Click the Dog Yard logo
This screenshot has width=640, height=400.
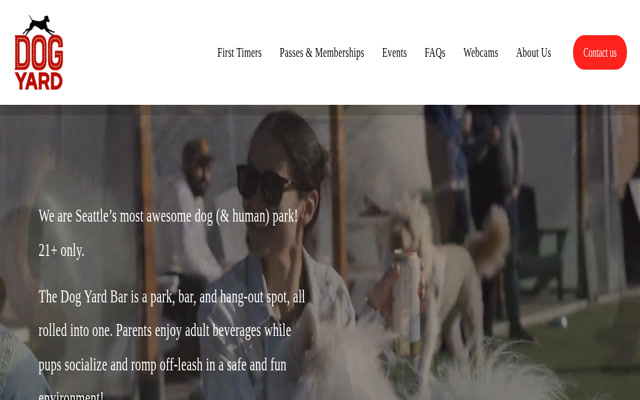[x=39, y=53]
